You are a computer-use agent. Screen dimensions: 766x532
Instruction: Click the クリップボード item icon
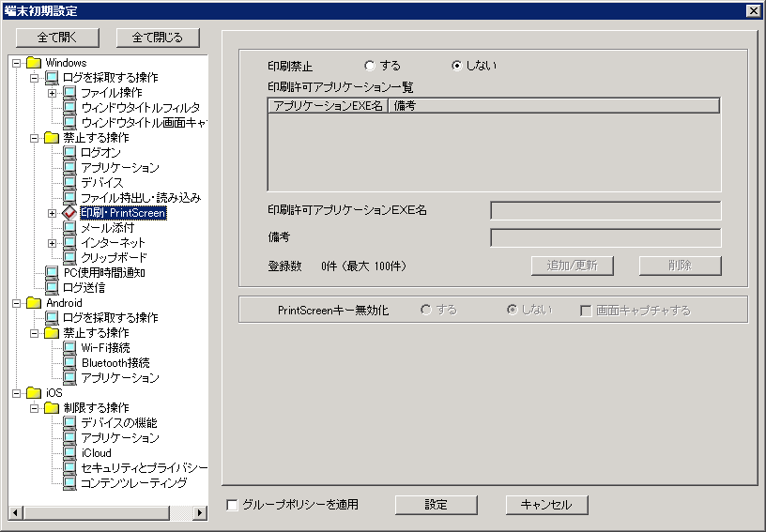69,258
